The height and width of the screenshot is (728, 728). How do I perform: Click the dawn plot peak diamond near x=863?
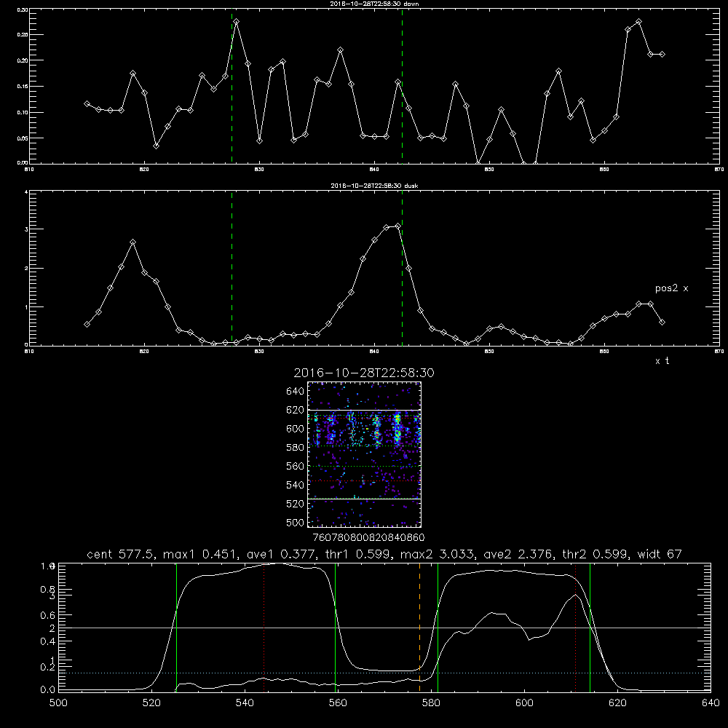[x=639, y=22]
